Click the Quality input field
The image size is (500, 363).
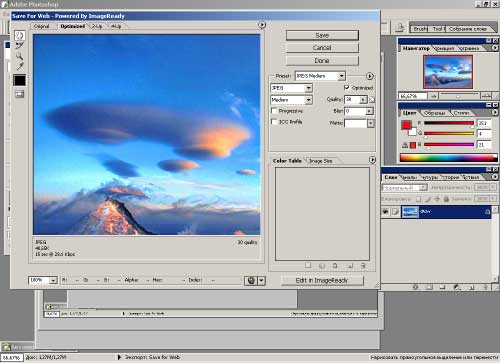[x=352, y=99]
